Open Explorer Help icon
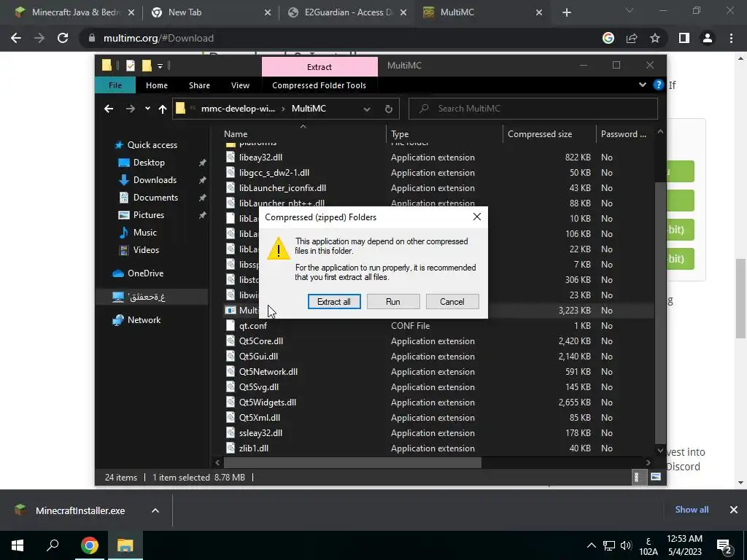 coord(659,85)
